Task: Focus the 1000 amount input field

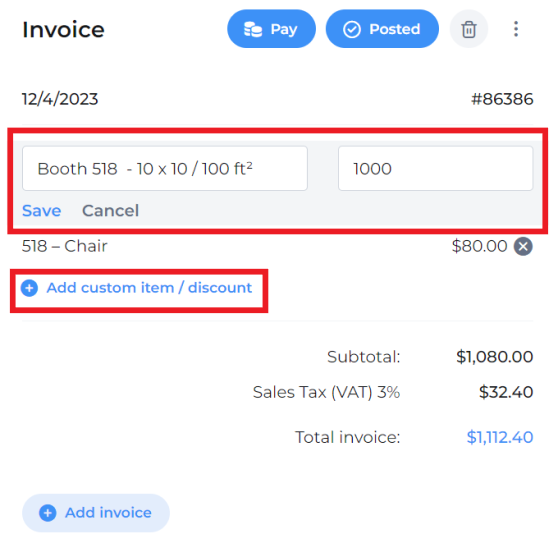Action: click(x=435, y=169)
